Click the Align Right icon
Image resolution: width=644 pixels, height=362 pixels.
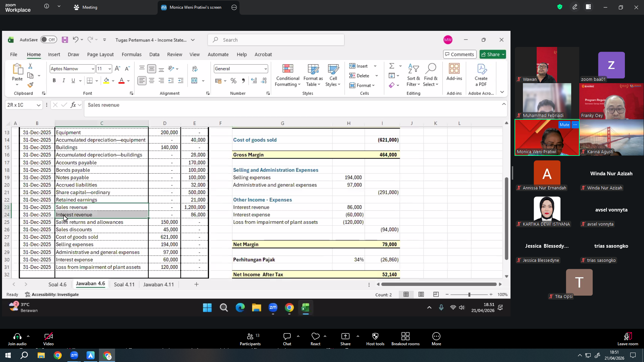point(161,81)
